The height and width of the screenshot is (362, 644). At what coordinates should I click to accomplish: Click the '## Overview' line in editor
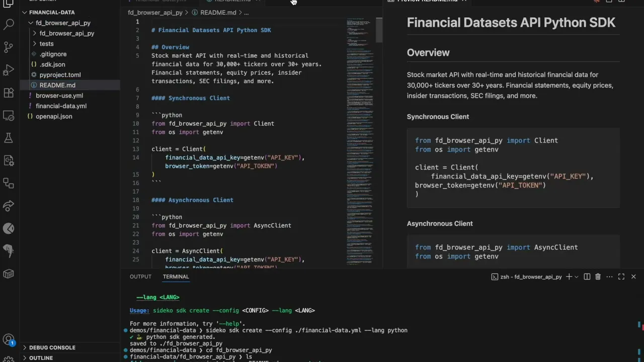point(170,47)
